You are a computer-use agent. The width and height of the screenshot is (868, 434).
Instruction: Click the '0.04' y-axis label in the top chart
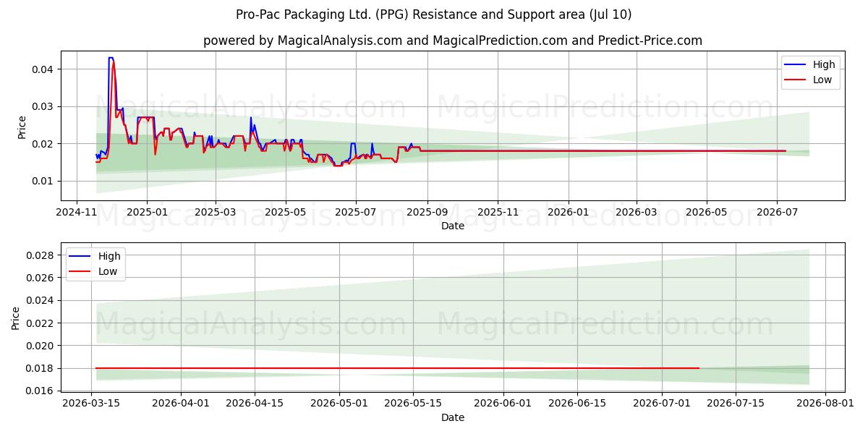point(43,69)
